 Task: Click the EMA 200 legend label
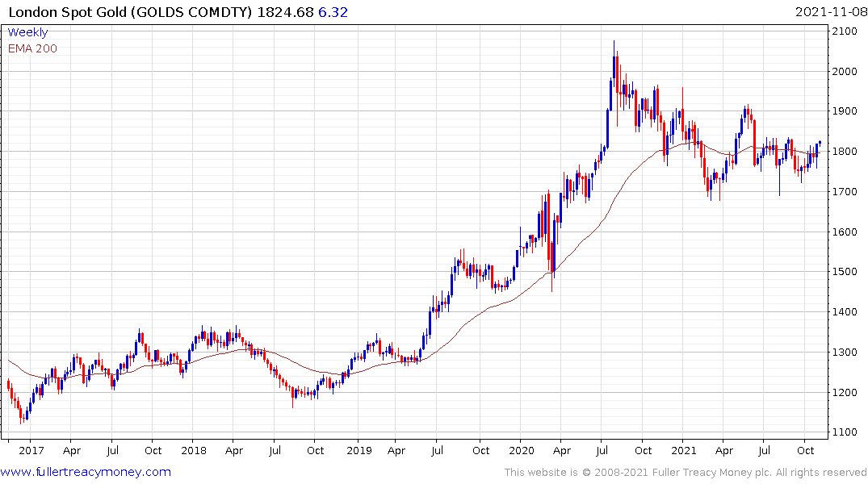click(32, 48)
